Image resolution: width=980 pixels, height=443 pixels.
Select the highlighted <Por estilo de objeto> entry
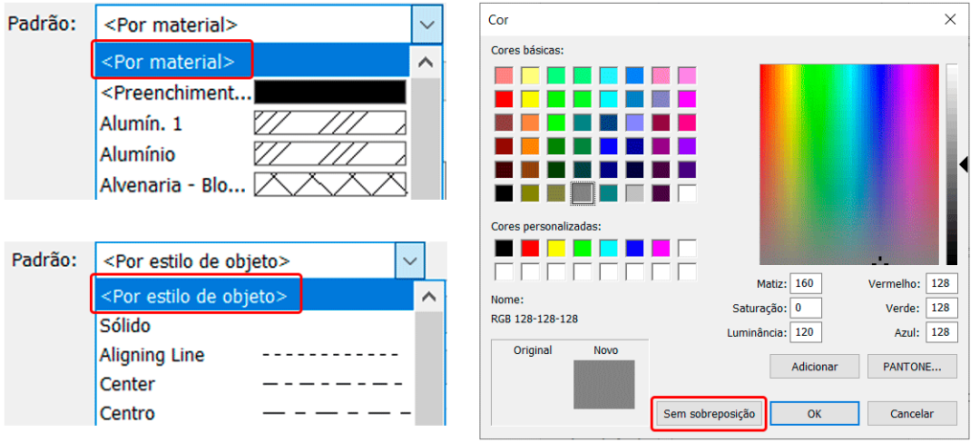(253, 296)
